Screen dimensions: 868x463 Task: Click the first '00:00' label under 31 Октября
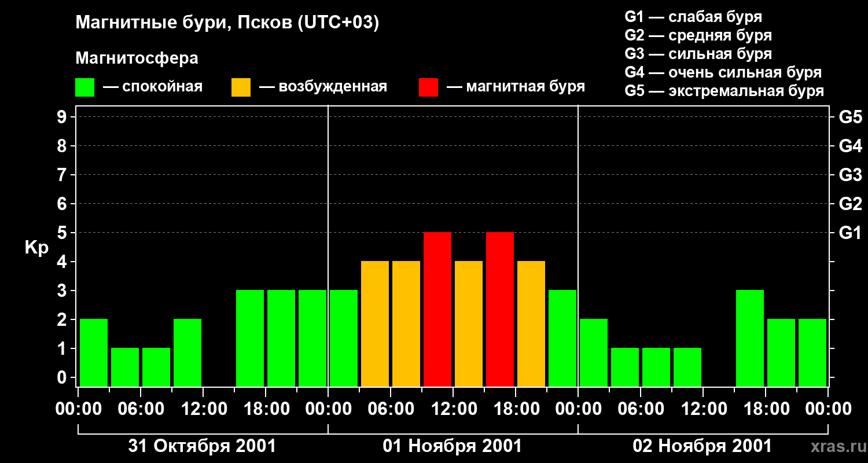point(78,409)
